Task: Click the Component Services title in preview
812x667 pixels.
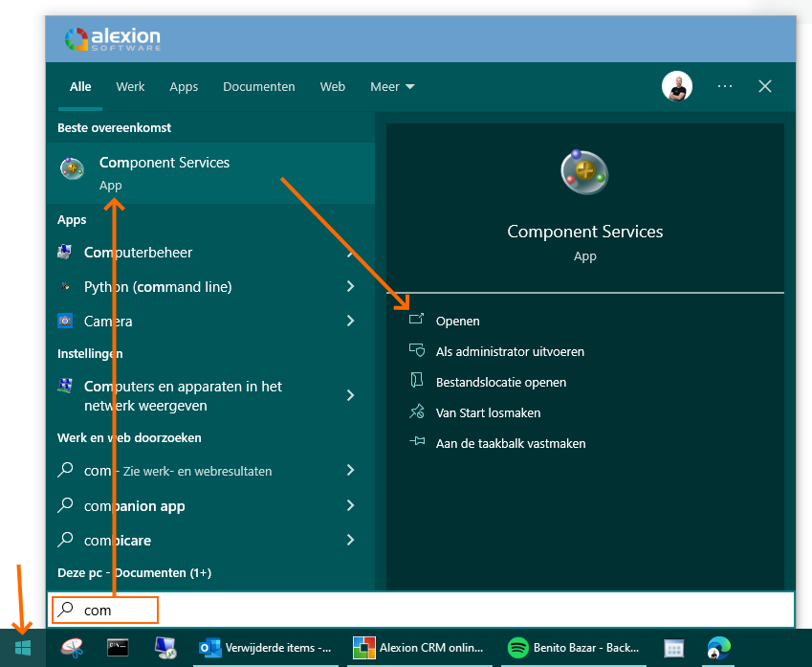Action: click(x=584, y=232)
